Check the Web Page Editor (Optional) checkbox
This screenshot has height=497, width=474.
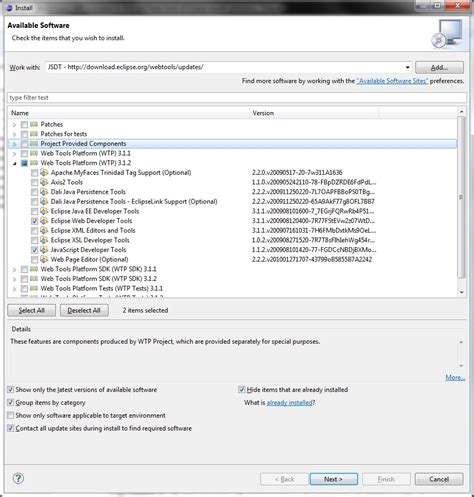tap(34, 260)
